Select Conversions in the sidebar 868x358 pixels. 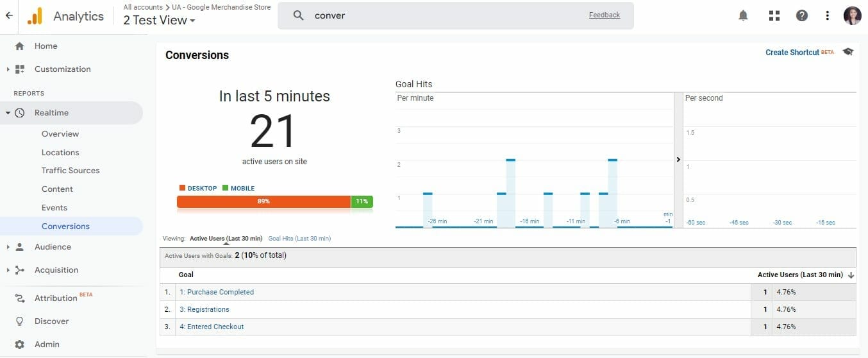point(65,226)
